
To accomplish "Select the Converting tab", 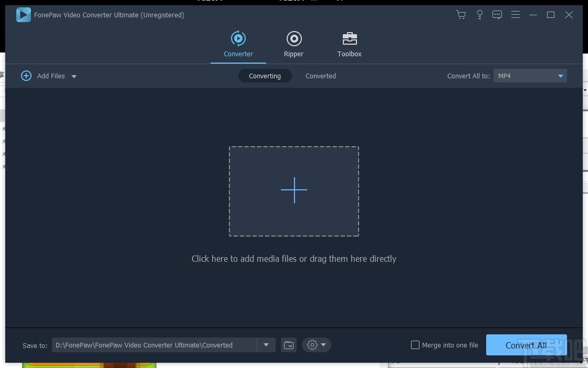I will (265, 76).
